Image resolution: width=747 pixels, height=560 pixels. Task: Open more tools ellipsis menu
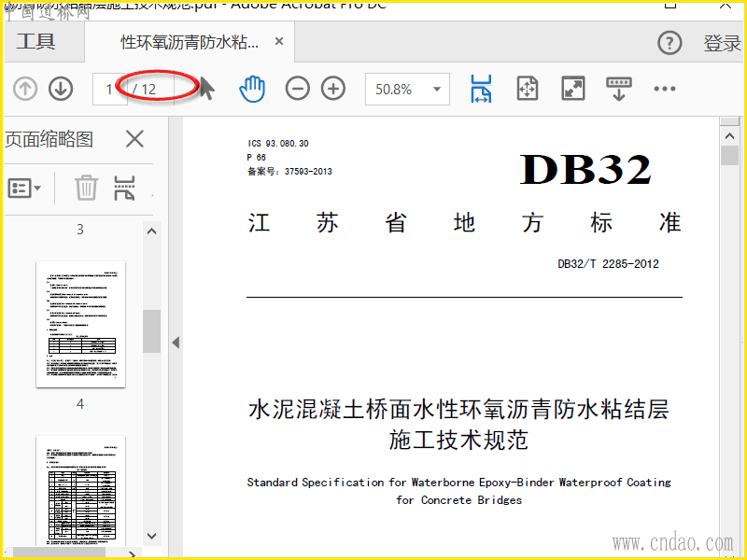point(665,89)
